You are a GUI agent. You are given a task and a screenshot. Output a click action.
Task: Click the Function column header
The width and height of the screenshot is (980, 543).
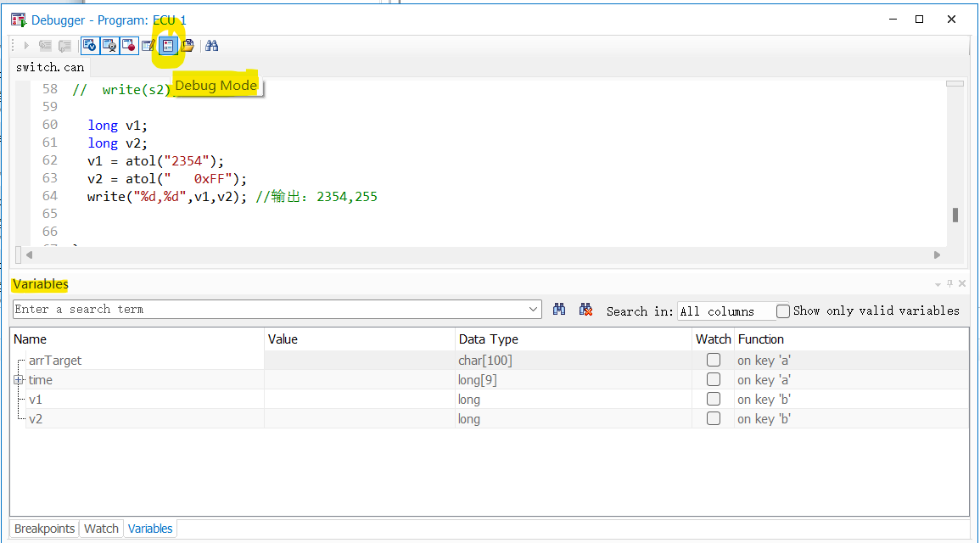click(x=851, y=339)
